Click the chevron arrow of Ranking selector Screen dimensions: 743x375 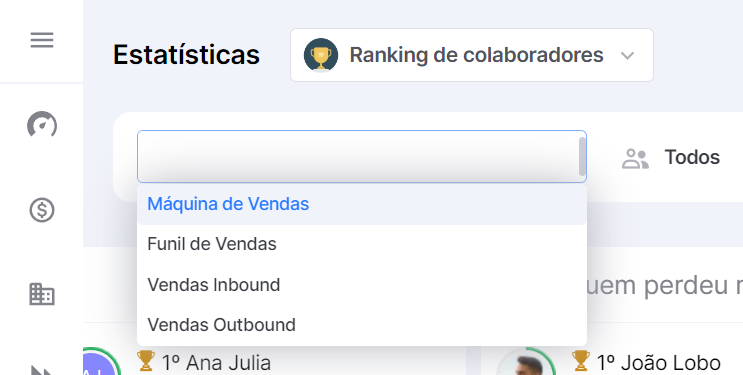pos(627,56)
